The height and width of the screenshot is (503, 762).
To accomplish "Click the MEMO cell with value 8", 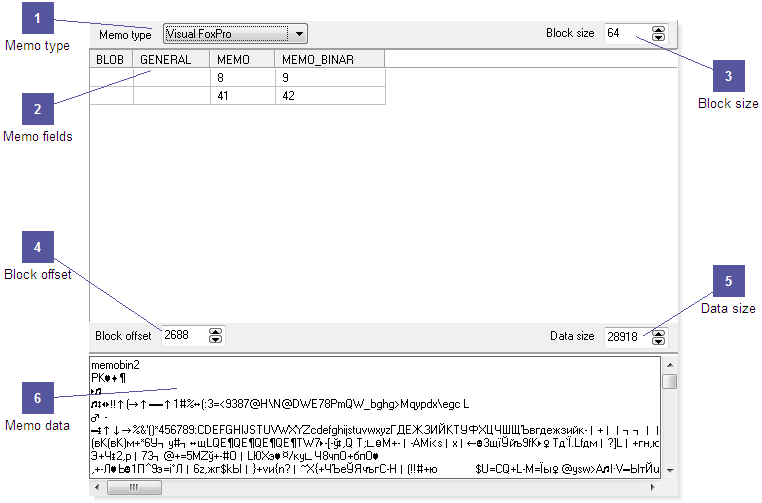I will point(242,78).
